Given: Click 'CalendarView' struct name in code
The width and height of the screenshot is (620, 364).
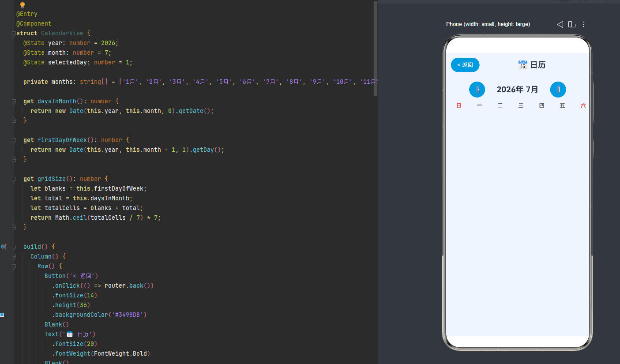Looking at the screenshot, I should [62, 33].
